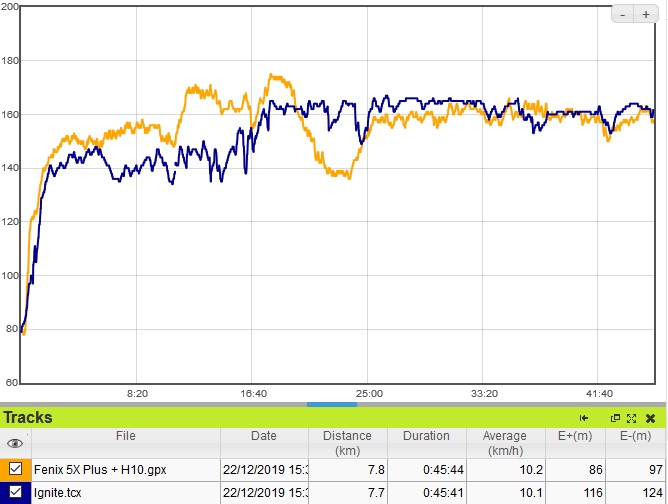Pop out the Tracks panel window
Image resolution: width=668 pixels, height=504 pixels.
616,418
